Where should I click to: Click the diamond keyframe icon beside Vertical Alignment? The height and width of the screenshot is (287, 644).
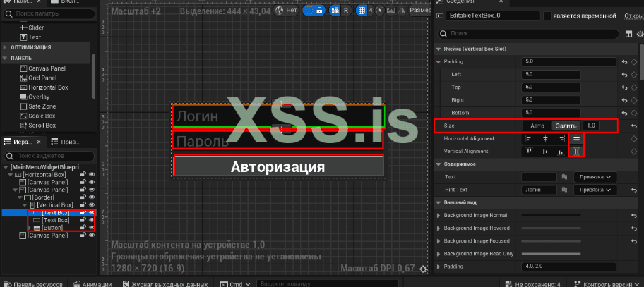click(634, 152)
